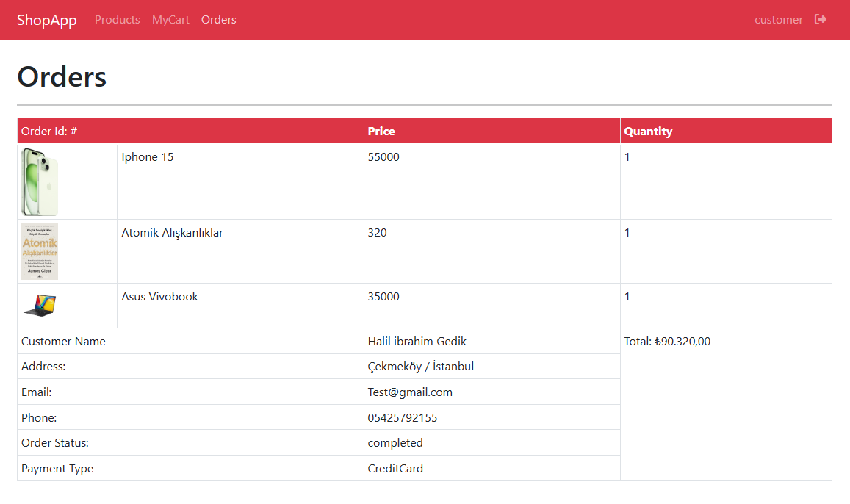Open the MyCart nav link

(x=170, y=20)
